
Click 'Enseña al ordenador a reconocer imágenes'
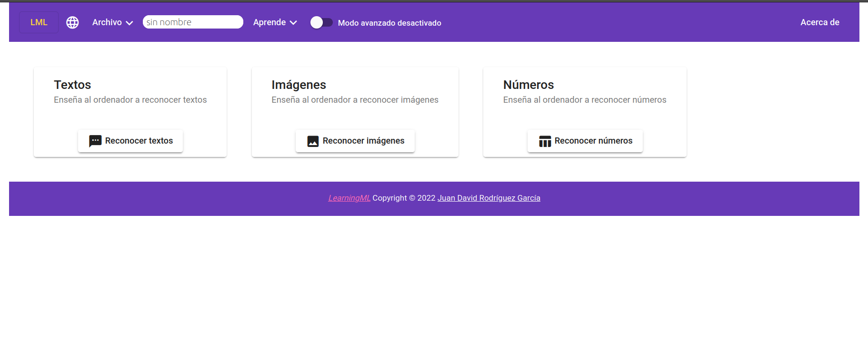point(355,100)
